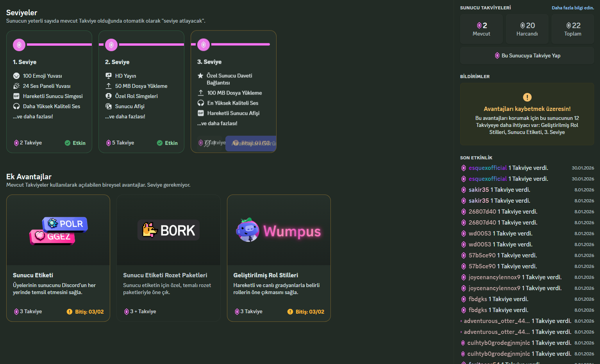Click the Wumpus role style preview image
Image resolution: width=600 pixels, height=364 pixels.
pyautogui.click(x=279, y=230)
